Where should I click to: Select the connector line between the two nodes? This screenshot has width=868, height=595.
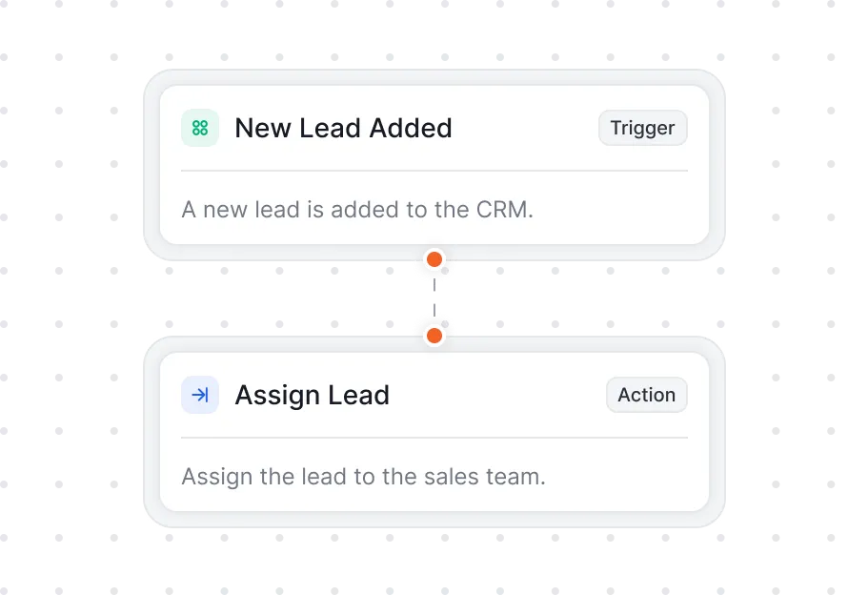434,297
